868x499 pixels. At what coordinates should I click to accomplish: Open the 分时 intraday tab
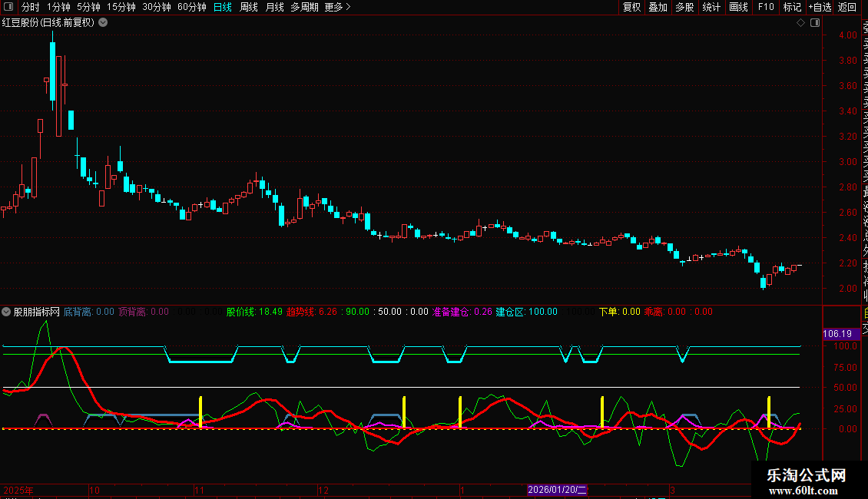(x=30, y=8)
